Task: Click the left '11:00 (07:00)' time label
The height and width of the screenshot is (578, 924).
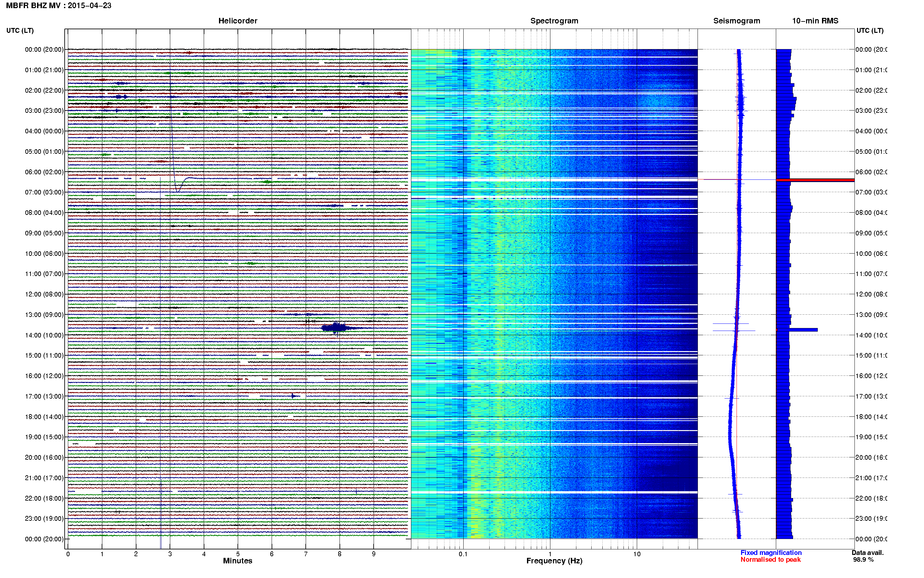Action: pos(44,274)
